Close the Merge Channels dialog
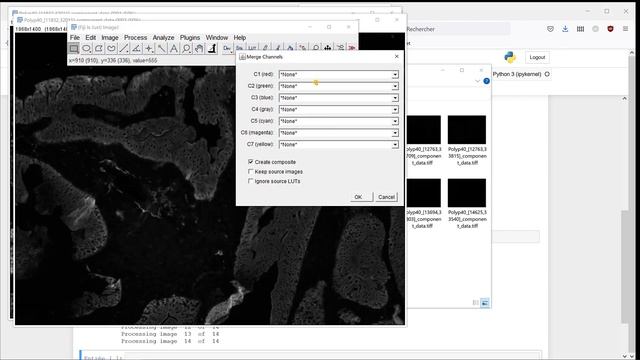The image size is (640, 360). pyautogui.click(x=396, y=57)
